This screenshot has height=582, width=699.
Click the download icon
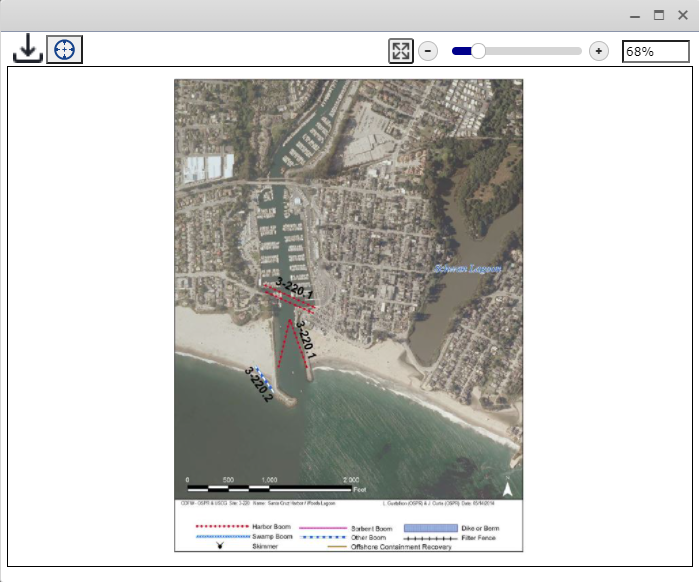(28, 49)
